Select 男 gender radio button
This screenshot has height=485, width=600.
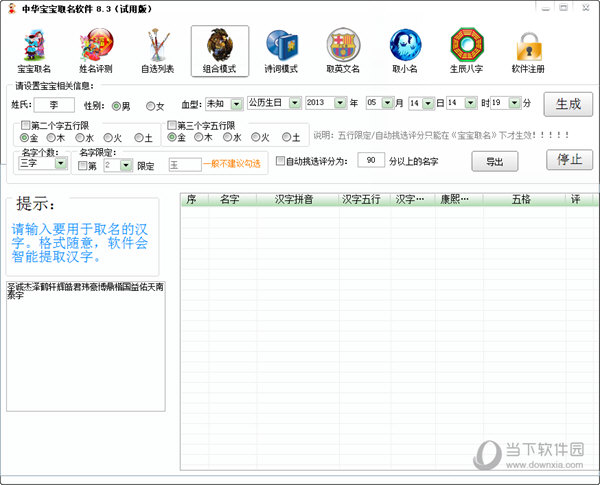click(116, 106)
